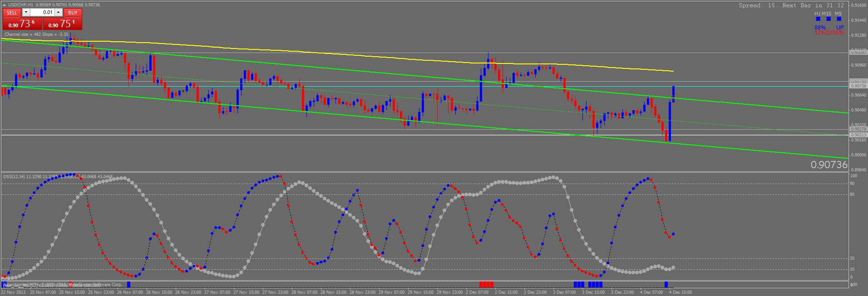Click the large 0.90736 price label

[829, 165]
